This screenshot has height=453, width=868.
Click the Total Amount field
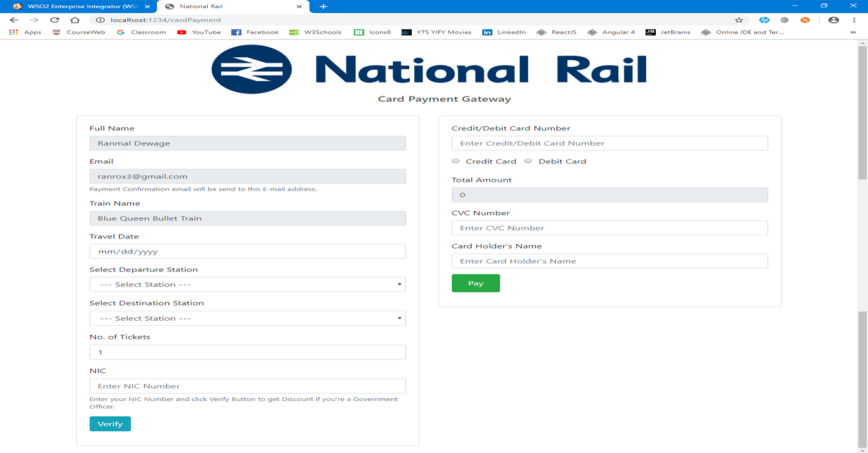click(x=610, y=195)
